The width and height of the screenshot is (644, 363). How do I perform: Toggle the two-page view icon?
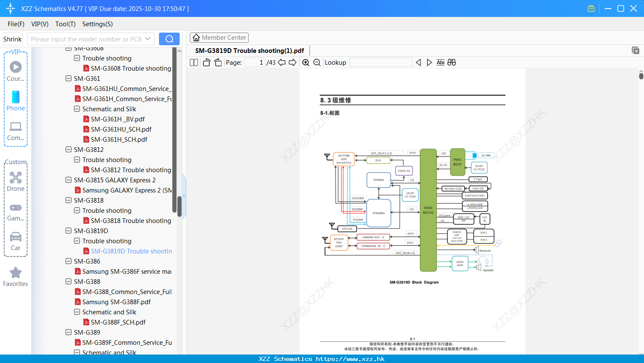coord(194,62)
